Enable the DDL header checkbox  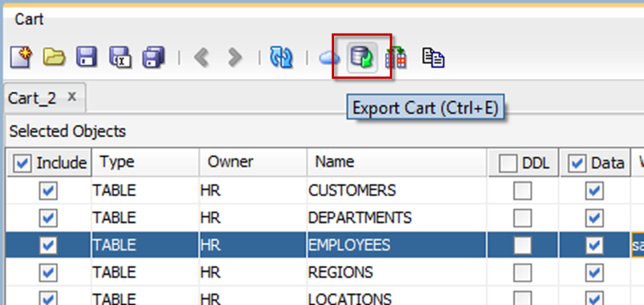coord(508,164)
